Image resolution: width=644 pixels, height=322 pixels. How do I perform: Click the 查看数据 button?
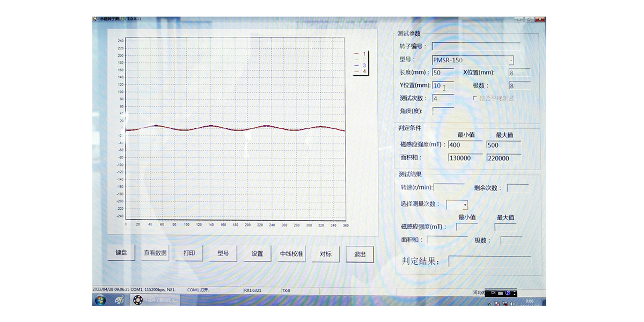[155, 253]
